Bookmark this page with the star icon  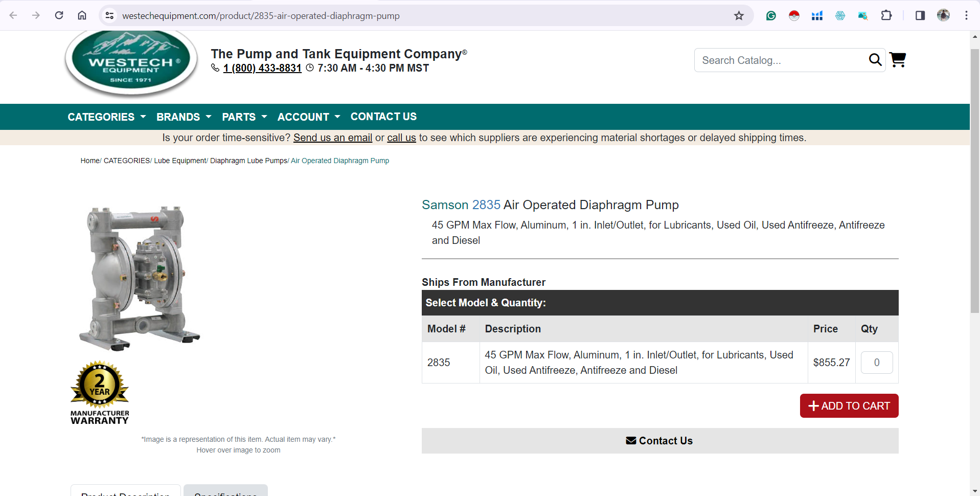pos(739,16)
